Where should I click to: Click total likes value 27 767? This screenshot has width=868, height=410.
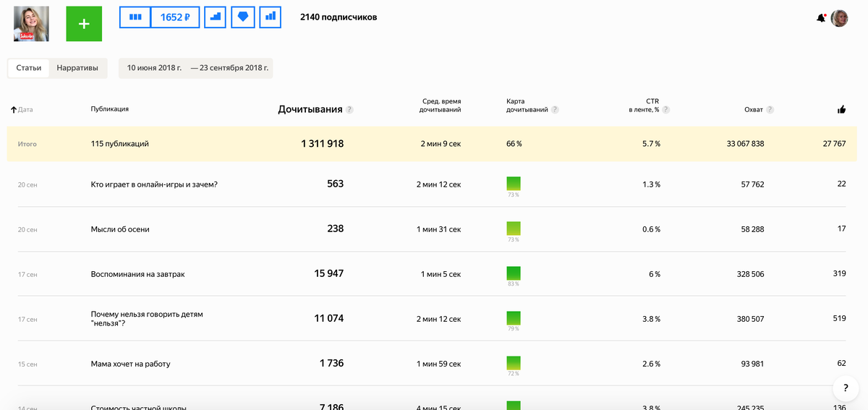tap(834, 144)
